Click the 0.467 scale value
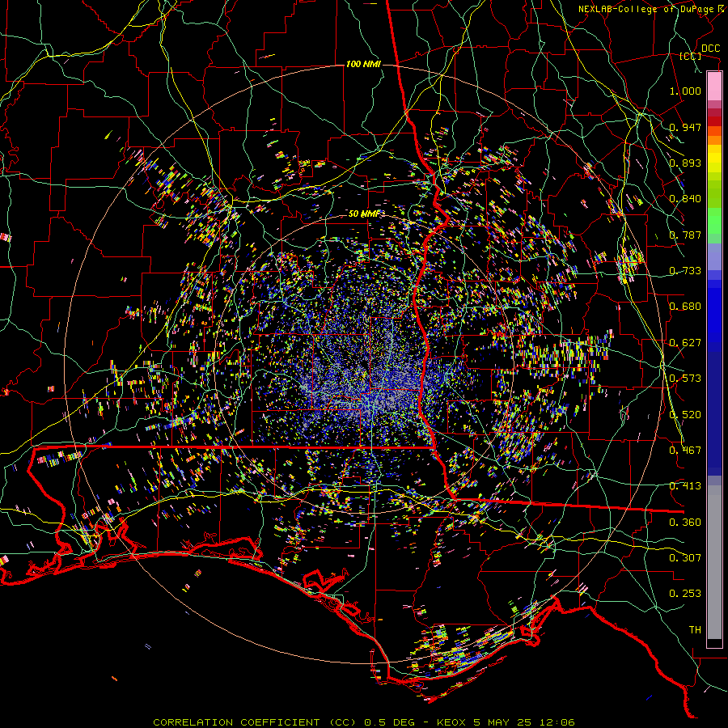 coord(685,451)
